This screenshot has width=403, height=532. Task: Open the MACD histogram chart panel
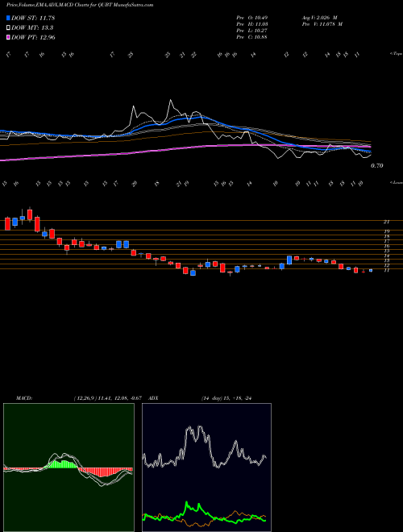pos(69,468)
